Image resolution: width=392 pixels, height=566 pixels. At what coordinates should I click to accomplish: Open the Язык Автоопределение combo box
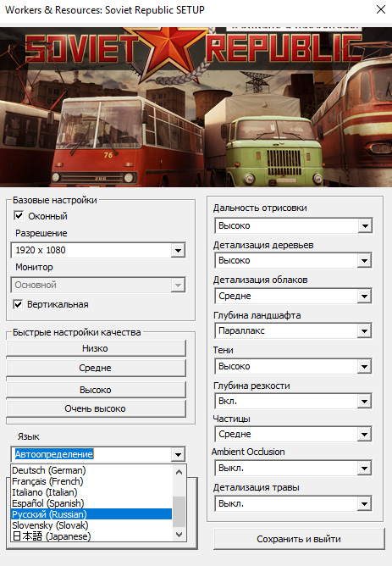click(98, 454)
